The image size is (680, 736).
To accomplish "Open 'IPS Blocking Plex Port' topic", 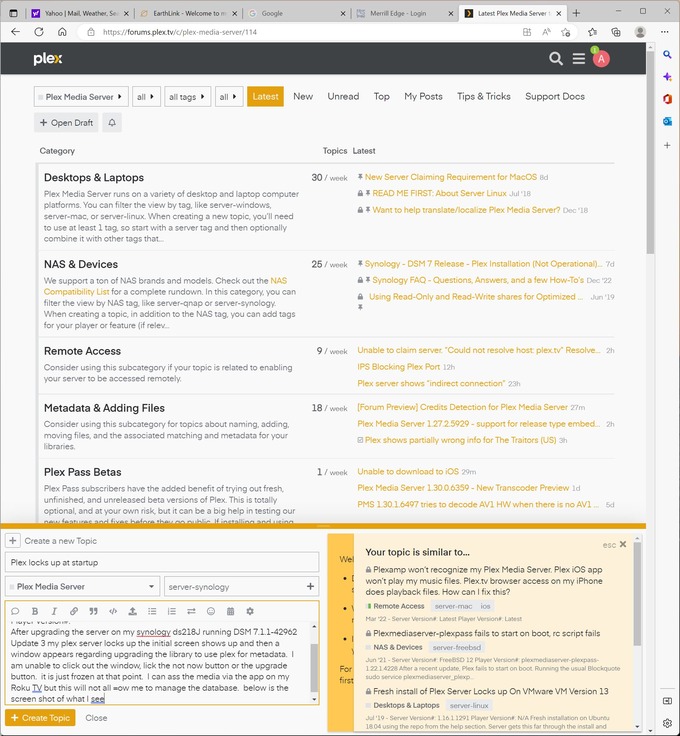I will tap(398, 367).
